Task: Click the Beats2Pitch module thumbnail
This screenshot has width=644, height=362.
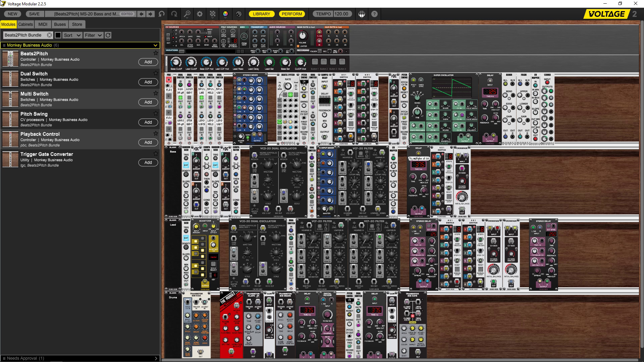Action: [x=10, y=59]
